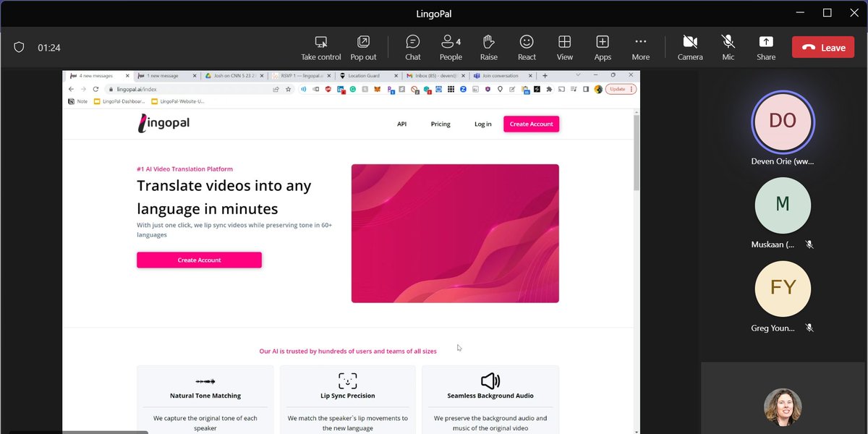868x434 pixels.
Task: Go back in the shared browser
Action: (x=72, y=89)
